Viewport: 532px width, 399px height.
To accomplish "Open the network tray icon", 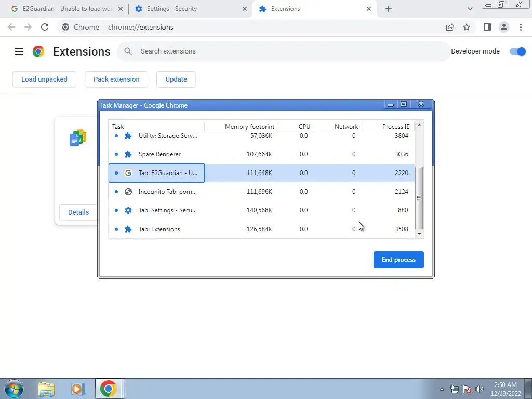I will [x=454, y=389].
